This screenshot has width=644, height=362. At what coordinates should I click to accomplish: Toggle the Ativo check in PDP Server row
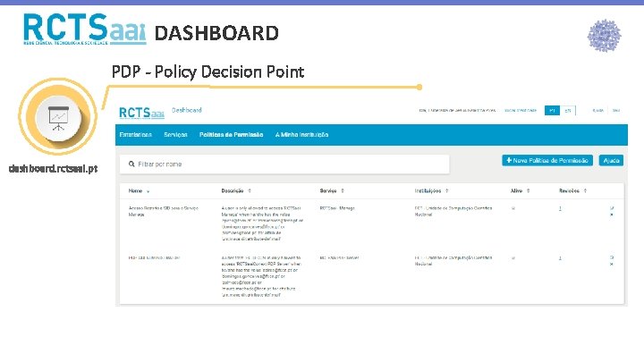click(513, 258)
